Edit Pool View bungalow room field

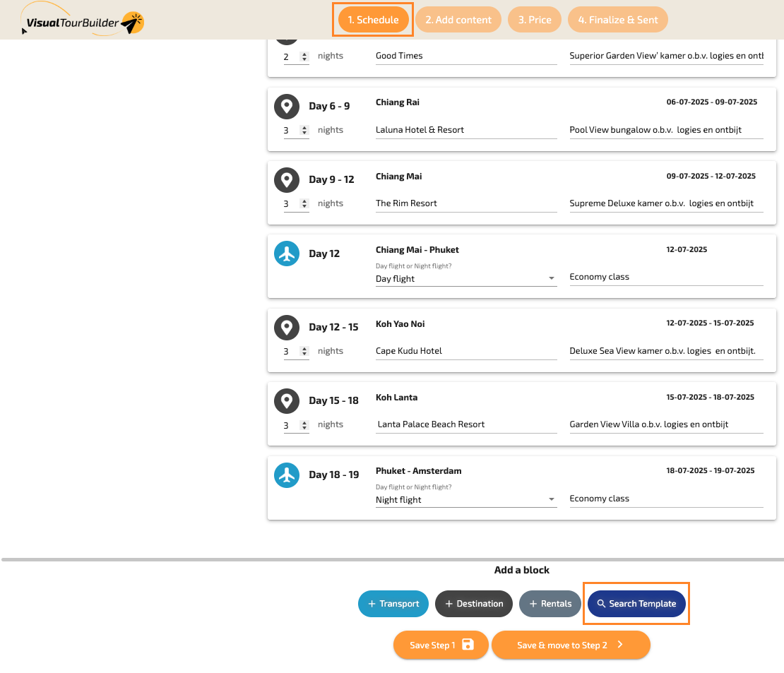pos(666,130)
